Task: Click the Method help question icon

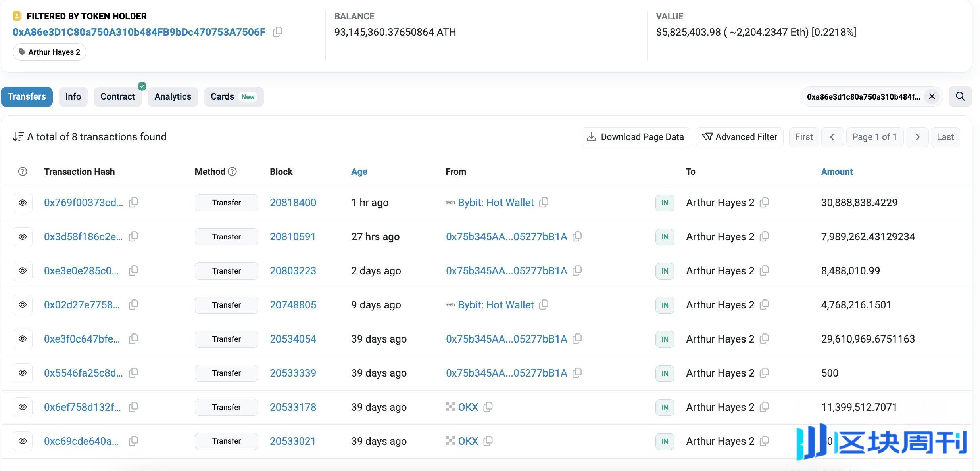Action: point(233,171)
